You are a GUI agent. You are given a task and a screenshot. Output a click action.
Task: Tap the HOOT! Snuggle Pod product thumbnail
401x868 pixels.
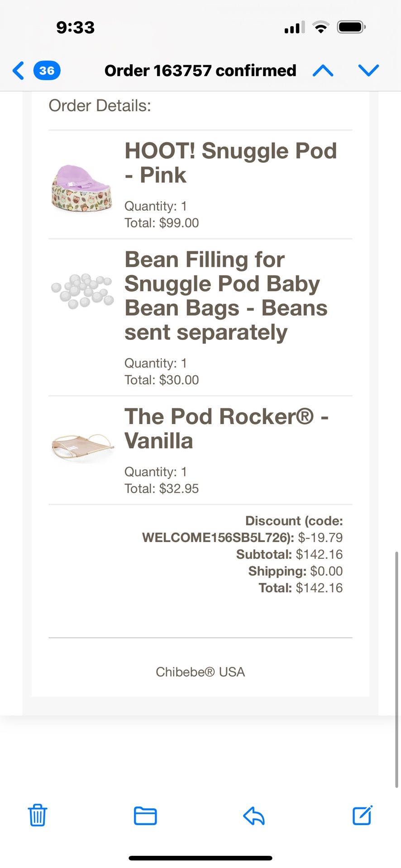tap(82, 187)
